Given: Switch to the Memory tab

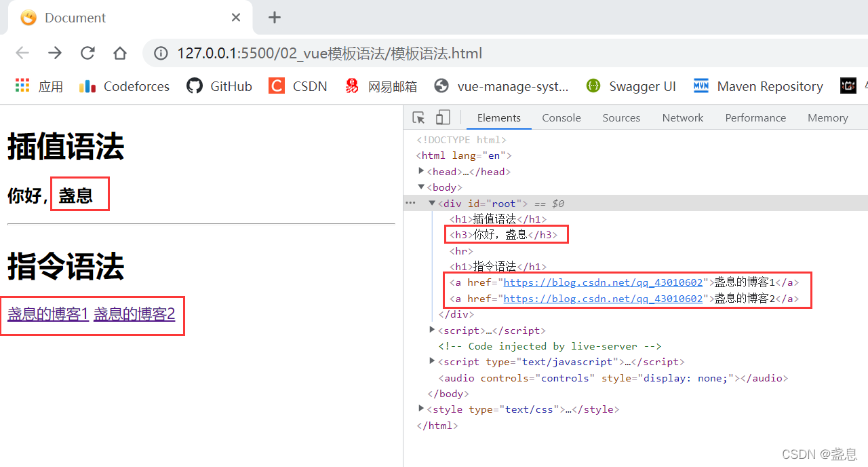Looking at the screenshot, I should pos(827,118).
